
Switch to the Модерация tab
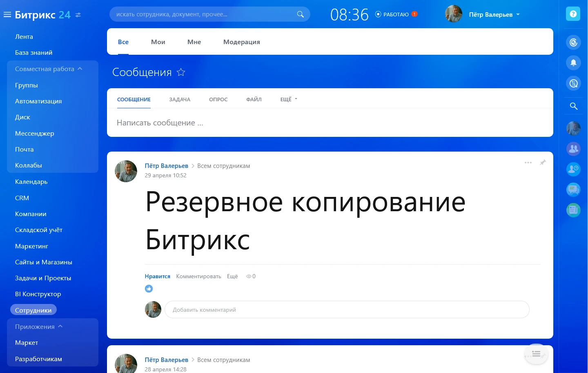click(241, 42)
